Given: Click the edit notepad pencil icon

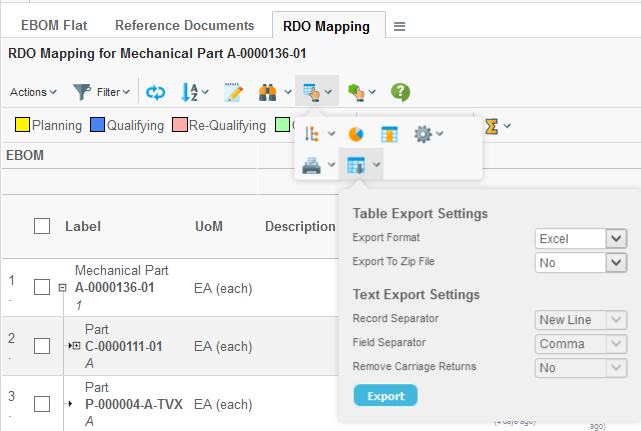Looking at the screenshot, I should coord(234,92).
